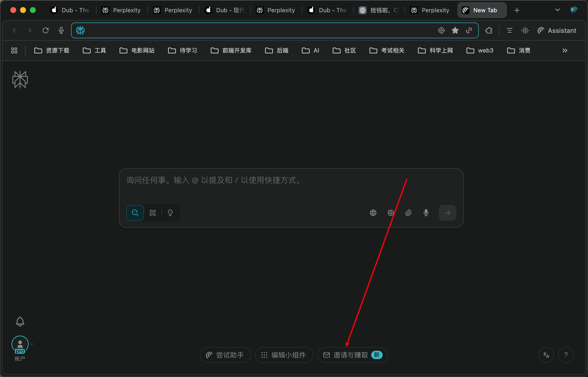Expand the hidden bookmarks overflow chevrons
588x377 pixels.
click(565, 50)
